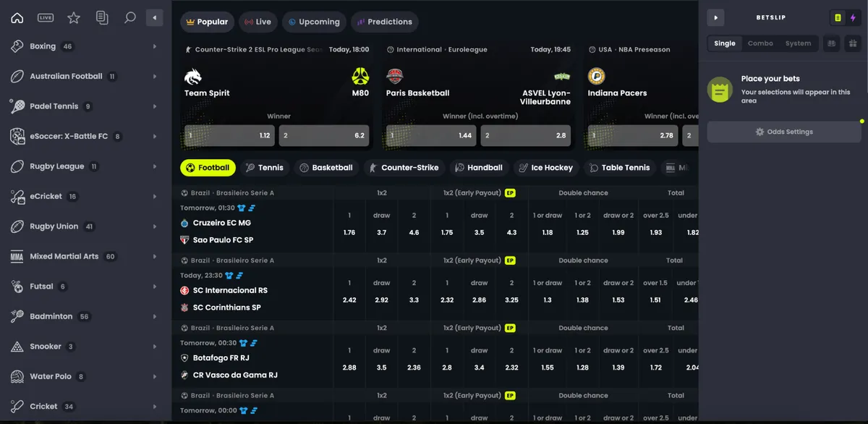Click the Rugby League ball icon
The image size is (868, 424).
pyautogui.click(x=17, y=166)
